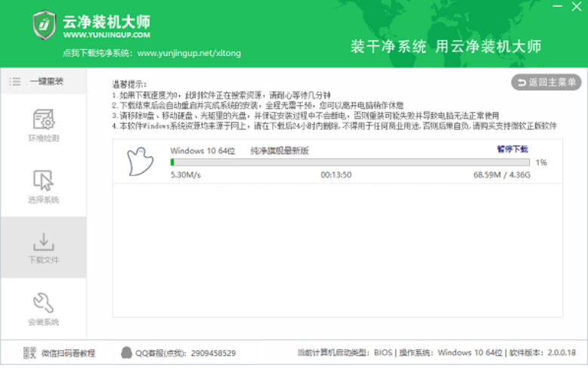Click the QR code icon for 微信扫码看教程

click(x=29, y=353)
